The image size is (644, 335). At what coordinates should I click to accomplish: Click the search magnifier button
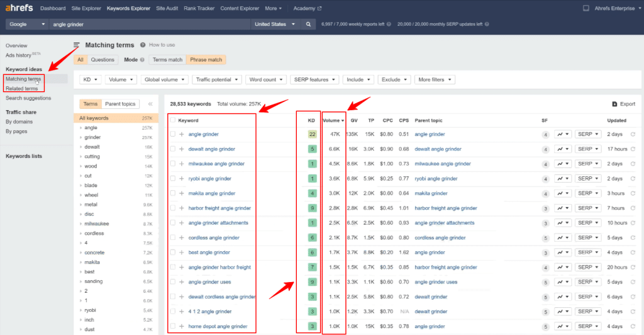pos(308,25)
